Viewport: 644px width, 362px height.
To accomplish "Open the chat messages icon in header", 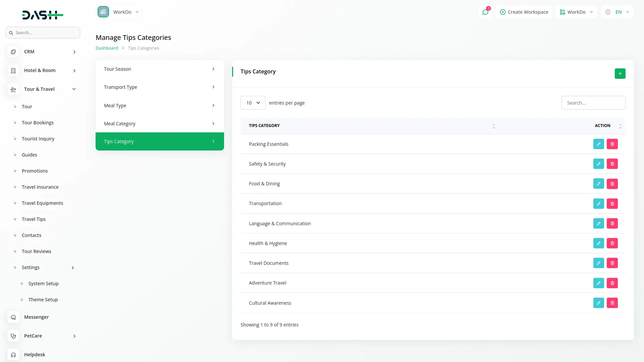I will pos(485,12).
